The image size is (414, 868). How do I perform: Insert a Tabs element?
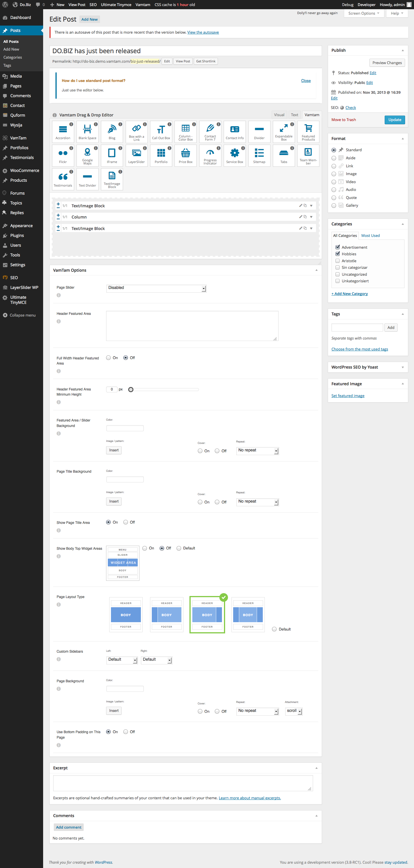284,156
